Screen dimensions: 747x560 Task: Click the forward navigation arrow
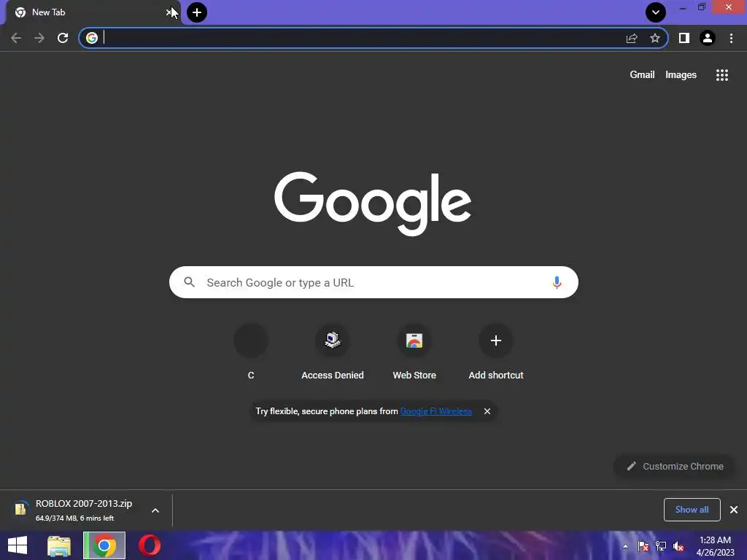pos(39,38)
